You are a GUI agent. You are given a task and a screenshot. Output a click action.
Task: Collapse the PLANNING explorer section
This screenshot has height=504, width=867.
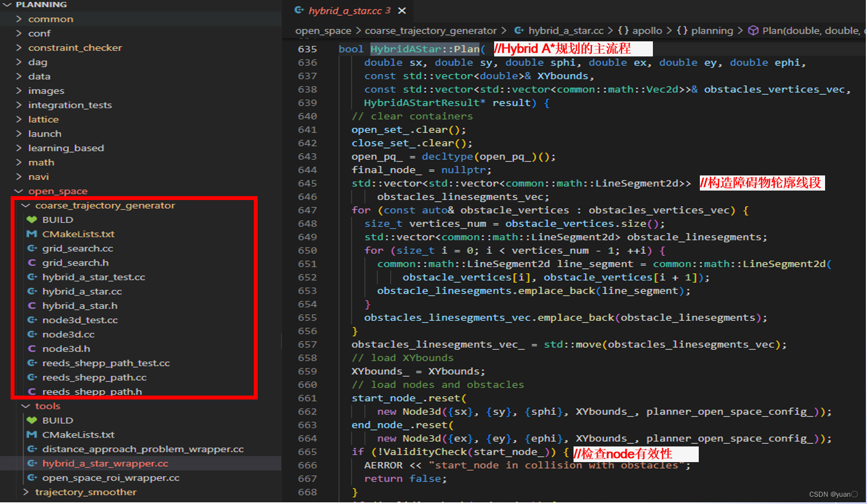(x=7, y=4)
